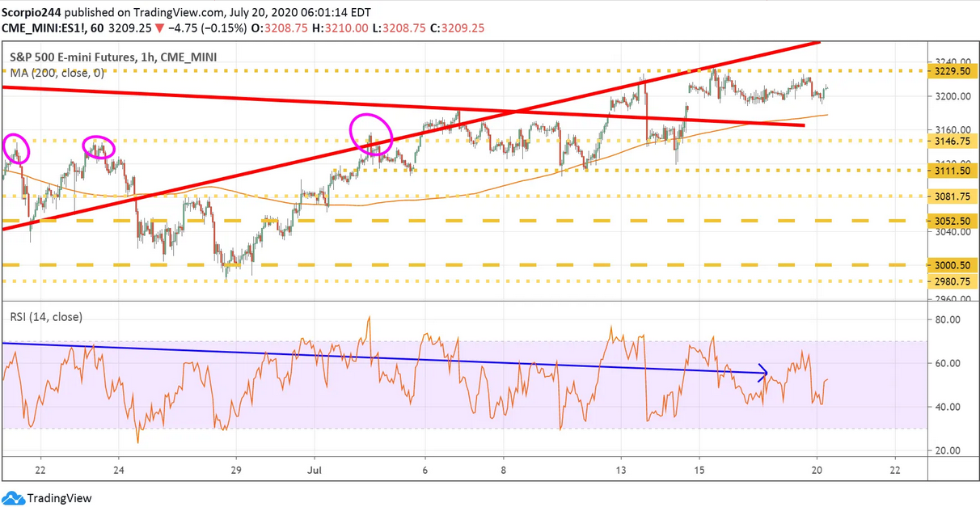The width and height of the screenshot is (980, 507).
Task: Click the 20.00 RSI scale value
Action: point(947,450)
